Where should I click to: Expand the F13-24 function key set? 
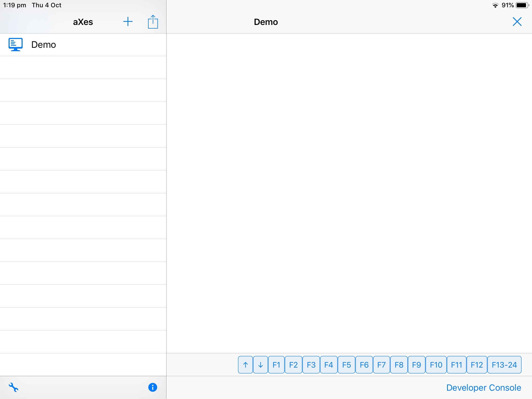(504, 365)
